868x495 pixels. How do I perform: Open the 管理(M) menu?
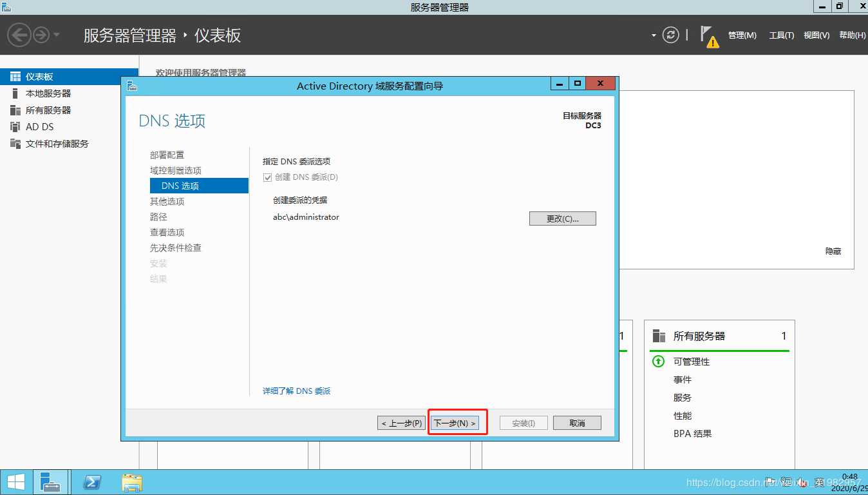(742, 35)
